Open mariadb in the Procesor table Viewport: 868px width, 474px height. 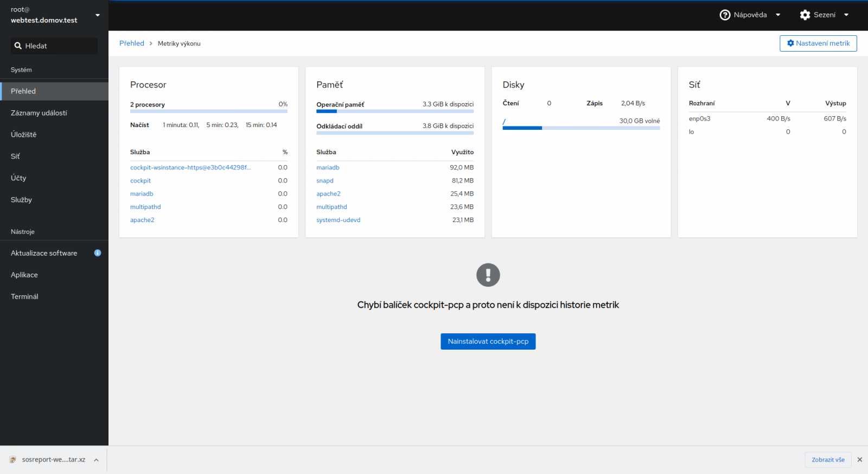click(x=142, y=194)
